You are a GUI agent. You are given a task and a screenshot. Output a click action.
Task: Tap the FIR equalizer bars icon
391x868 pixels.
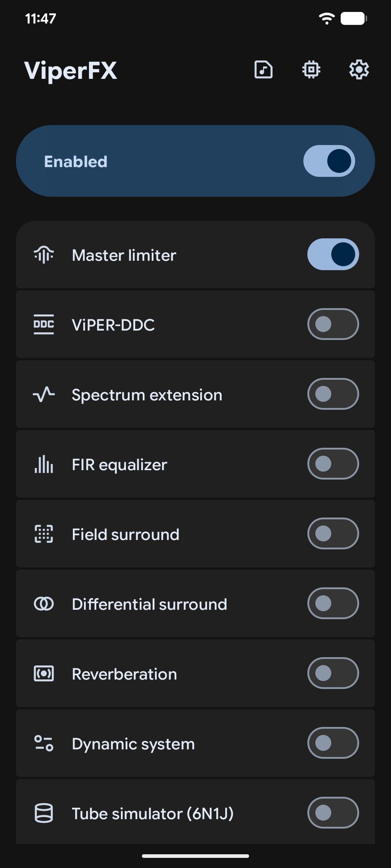44,464
